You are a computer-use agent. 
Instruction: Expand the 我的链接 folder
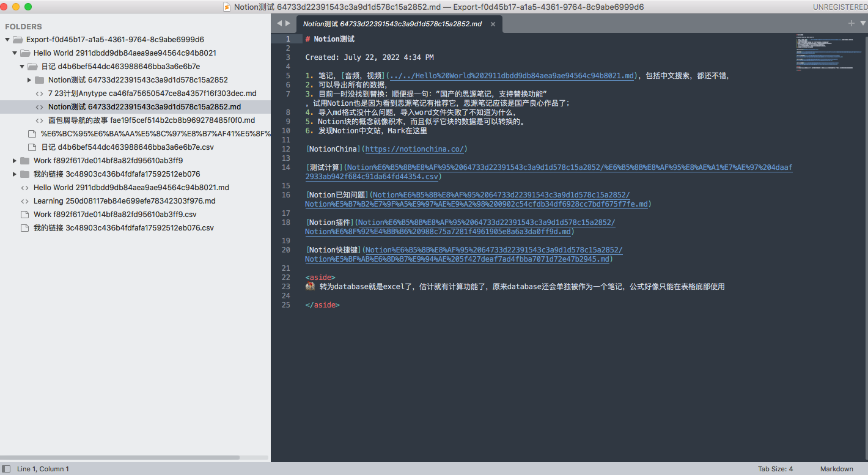click(x=15, y=174)
